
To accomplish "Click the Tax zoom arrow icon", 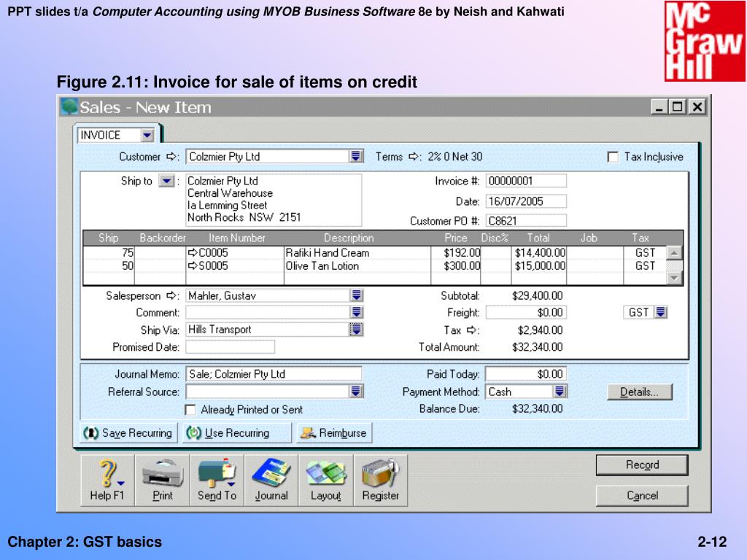I will click(471, 330).
